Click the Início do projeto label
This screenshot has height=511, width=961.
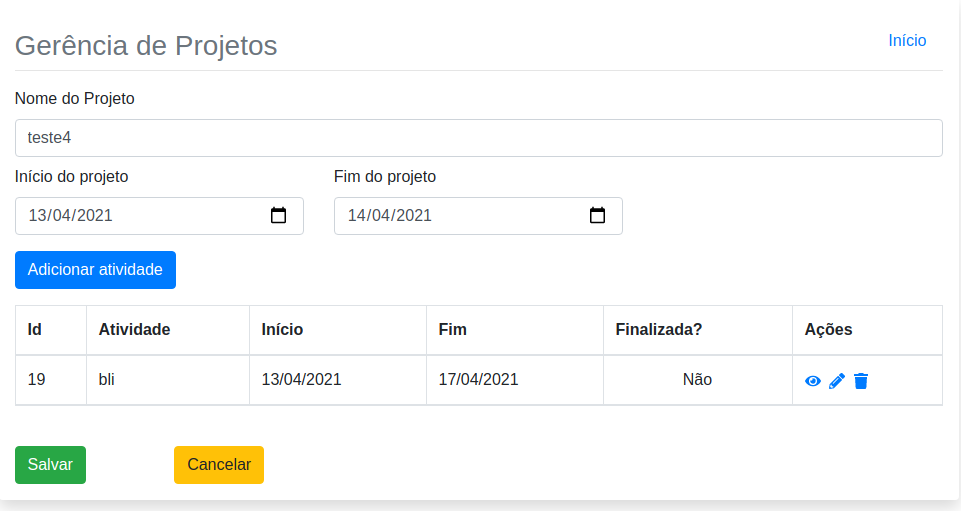72,176
